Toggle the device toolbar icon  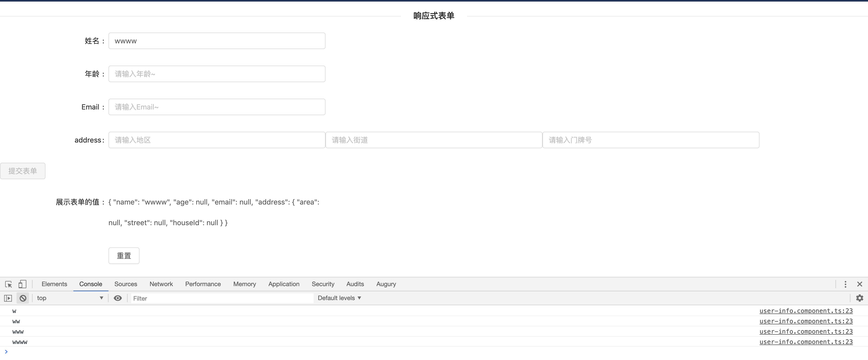click(x=22, y=284)
